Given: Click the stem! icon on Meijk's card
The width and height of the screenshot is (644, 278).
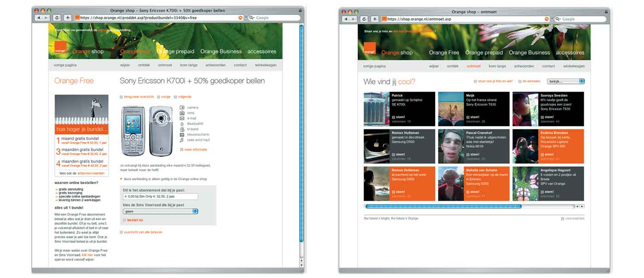Looking at the screenshot, I should coord(468,117).
